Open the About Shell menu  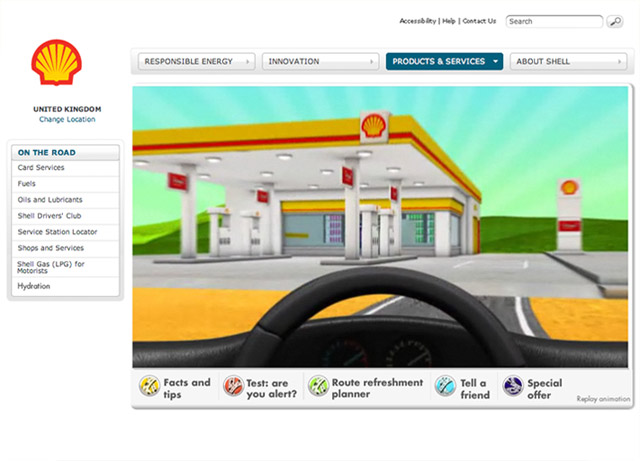click(569, 61)
